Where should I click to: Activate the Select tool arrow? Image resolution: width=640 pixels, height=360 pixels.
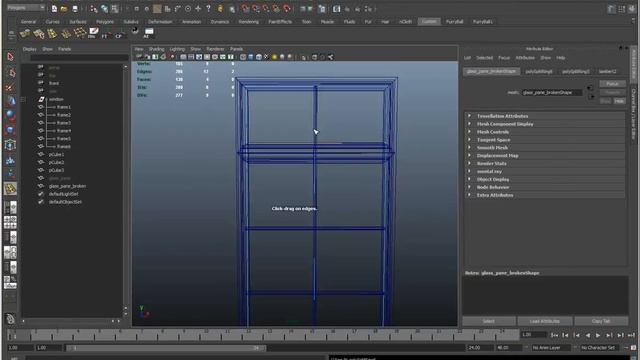pyautogui.click(x=11, y=57)
